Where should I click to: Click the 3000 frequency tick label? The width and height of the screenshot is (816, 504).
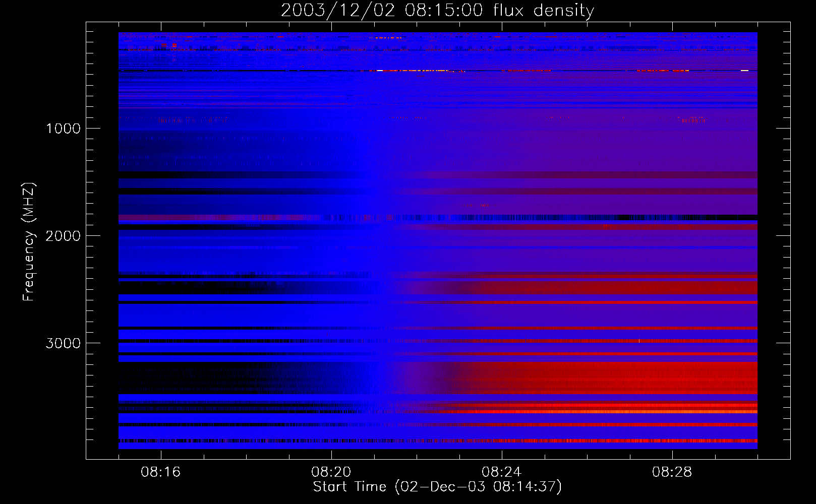coord(63,343)
